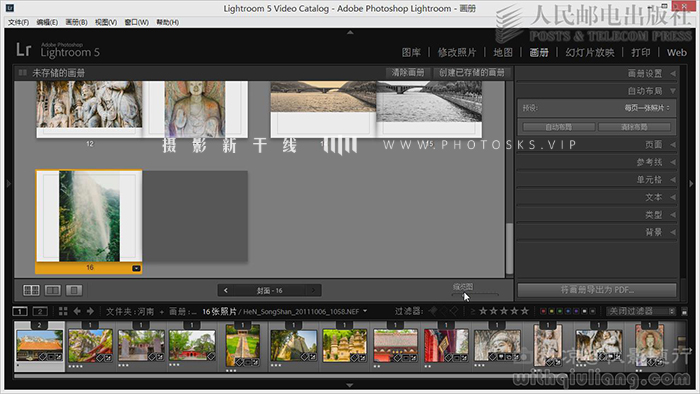Click Lr identity plate logo
The image size is (700, 394).
click(24, 50)
